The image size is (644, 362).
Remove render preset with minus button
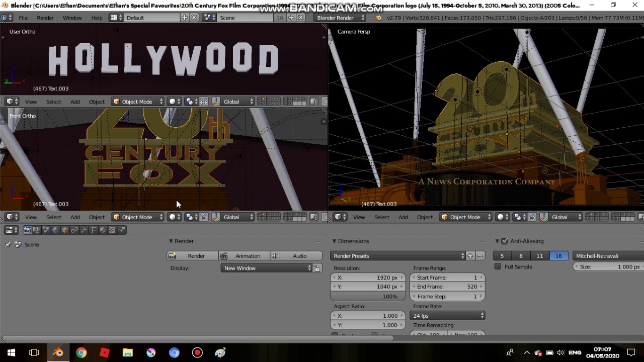[x=480, y=256]
